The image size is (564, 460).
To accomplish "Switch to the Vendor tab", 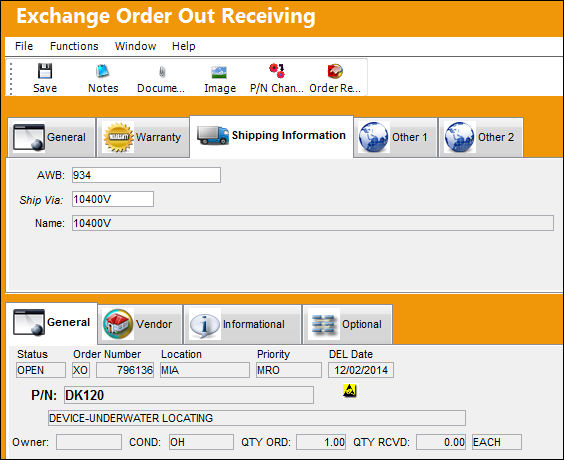I will 140,324.
